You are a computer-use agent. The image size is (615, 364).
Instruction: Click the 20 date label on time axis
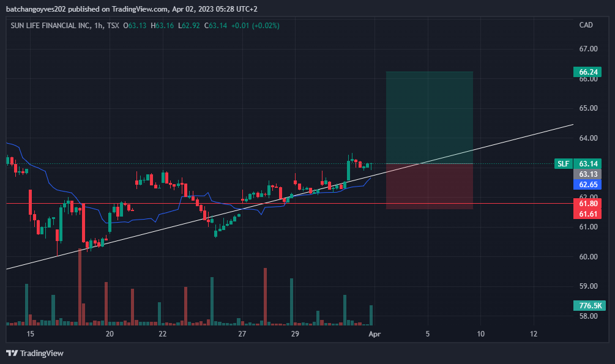[110, 334]
